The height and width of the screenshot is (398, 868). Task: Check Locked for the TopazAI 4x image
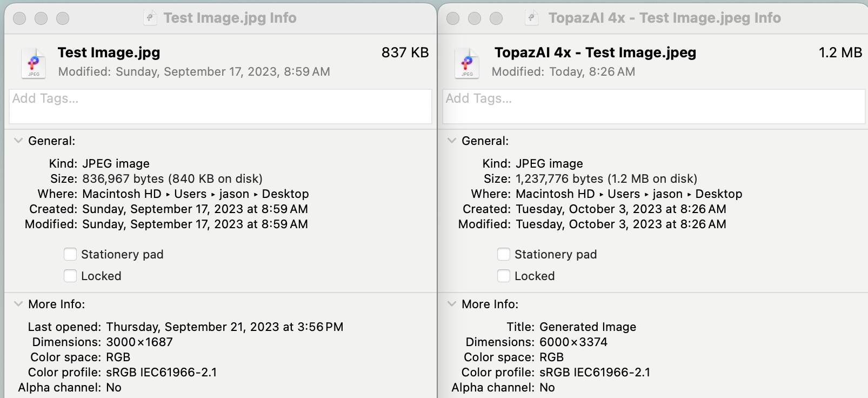coord(504,276)
